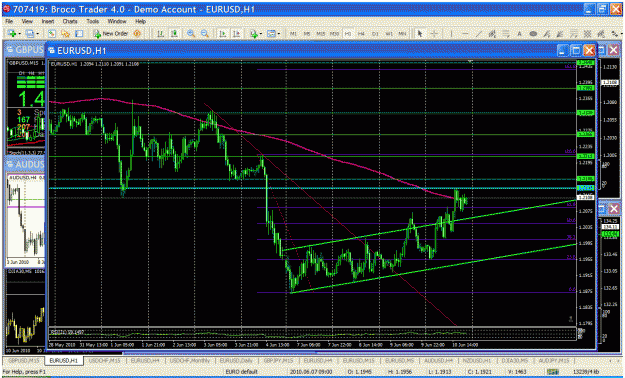Expand the New Chart dropdown arrow

(x=19, y=34)
